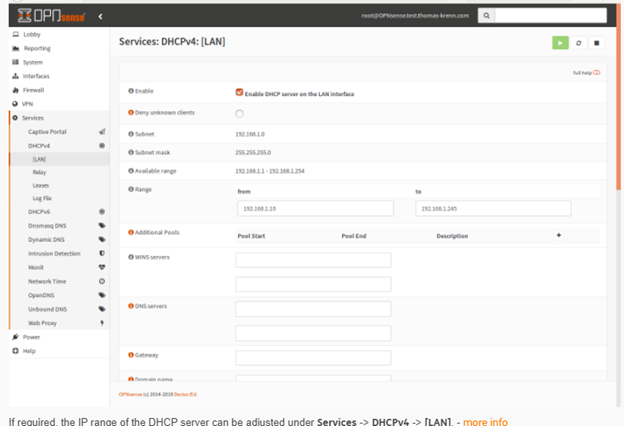
Task: Follow the more info link below screenshot
Action: 485,421
